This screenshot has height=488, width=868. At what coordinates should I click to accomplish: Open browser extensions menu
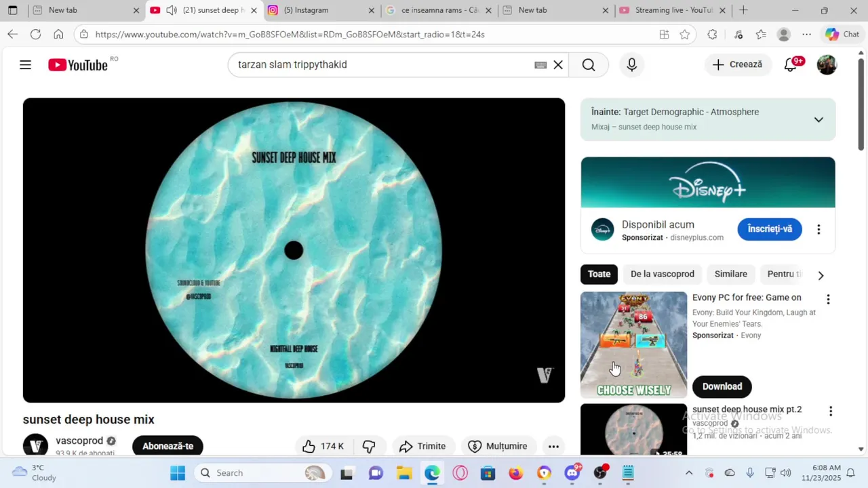pos(712,35)
